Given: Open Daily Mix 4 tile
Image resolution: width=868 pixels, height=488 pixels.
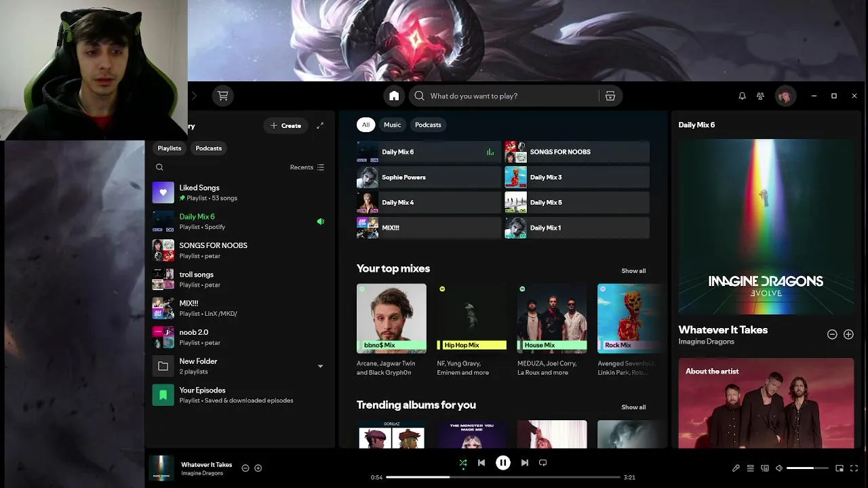Looking at the screenshot, I should coord(429,202).
